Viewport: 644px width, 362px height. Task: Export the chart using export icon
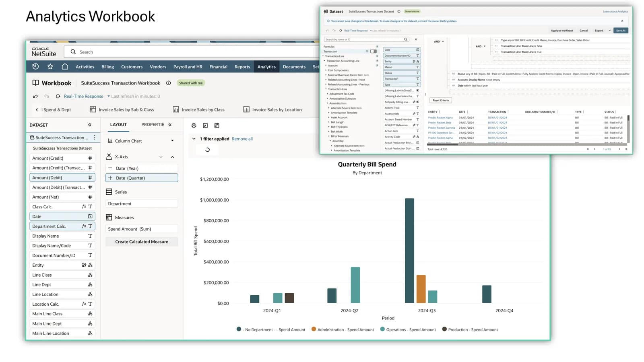click(x=205, y=125)
